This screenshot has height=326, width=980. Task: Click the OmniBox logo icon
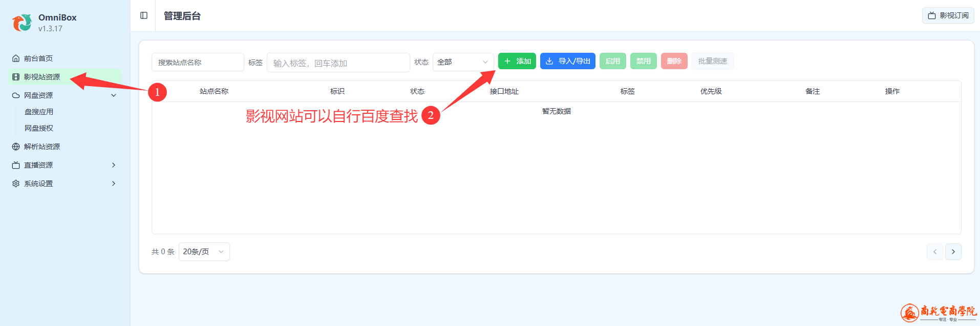22,23
